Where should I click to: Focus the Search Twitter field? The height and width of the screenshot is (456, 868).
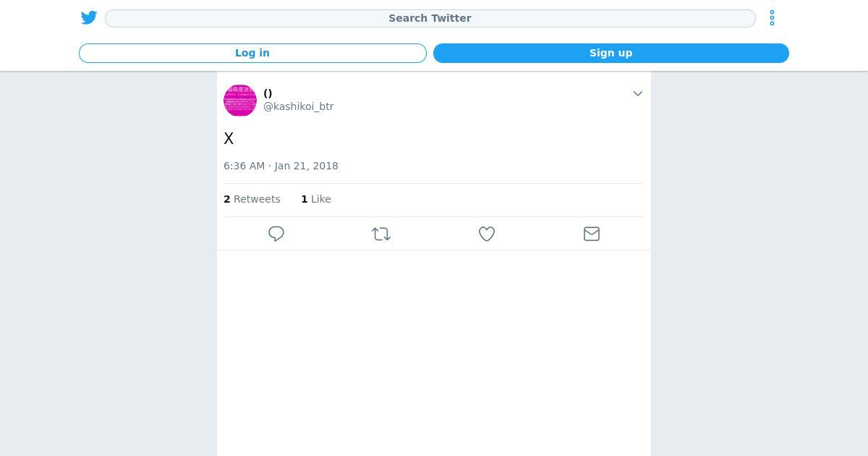click(x=430, y=18)
